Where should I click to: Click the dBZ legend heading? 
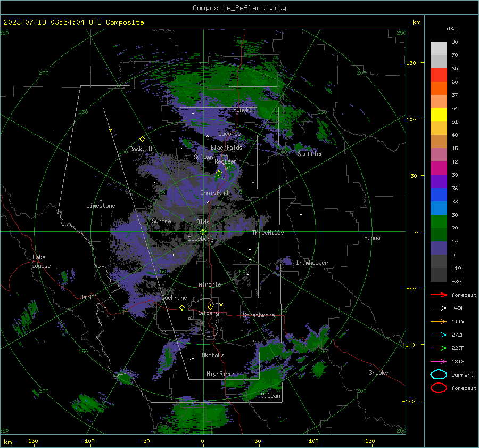point(451,28)
